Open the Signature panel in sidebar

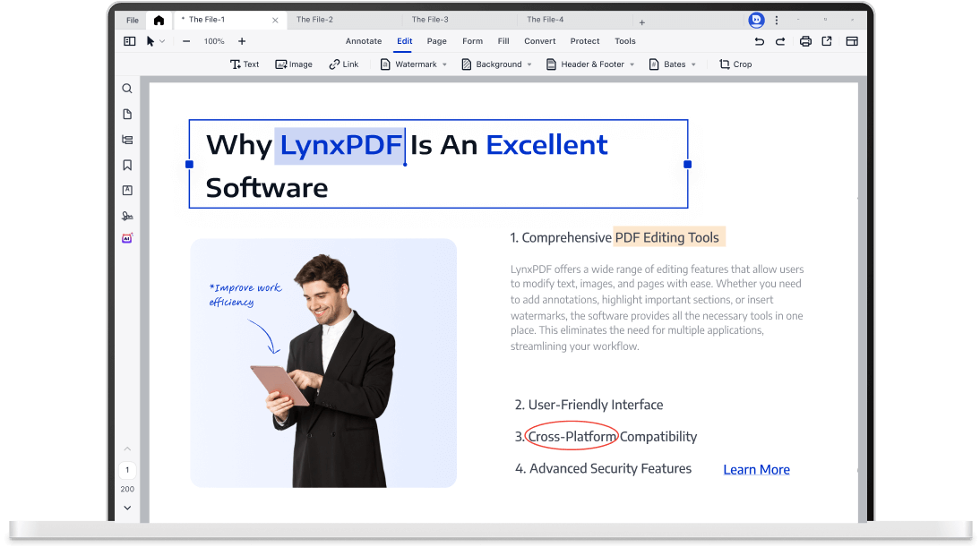point(127,216)
